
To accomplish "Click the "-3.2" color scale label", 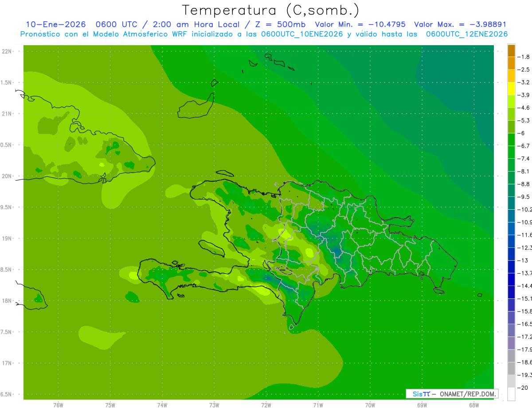I will click(524, 82).
